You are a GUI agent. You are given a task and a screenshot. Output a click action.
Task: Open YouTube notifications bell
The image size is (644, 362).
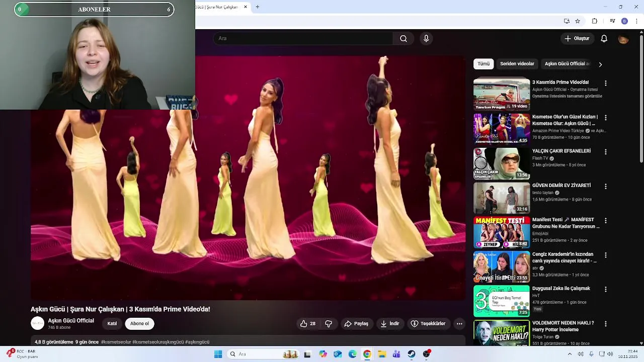(604, 39)
